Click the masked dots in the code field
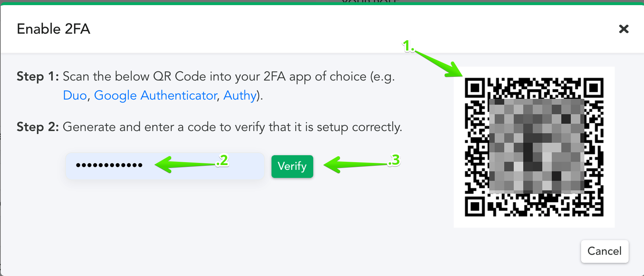 (109, 165)
